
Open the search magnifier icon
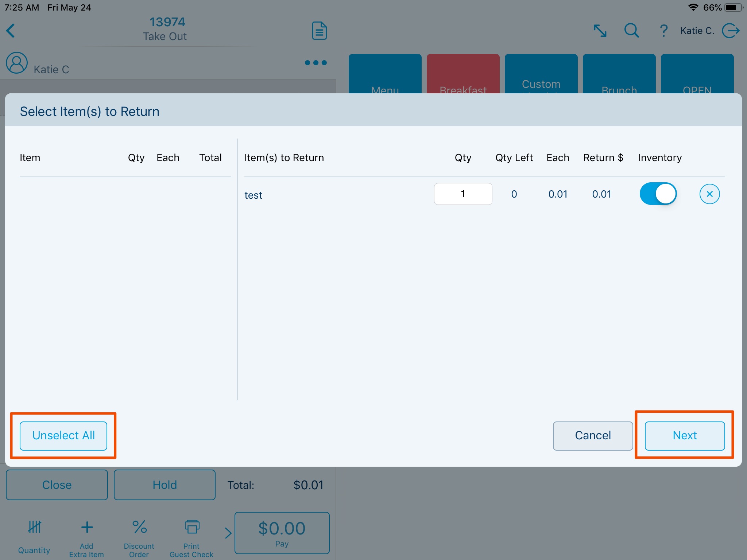(631, 31)
